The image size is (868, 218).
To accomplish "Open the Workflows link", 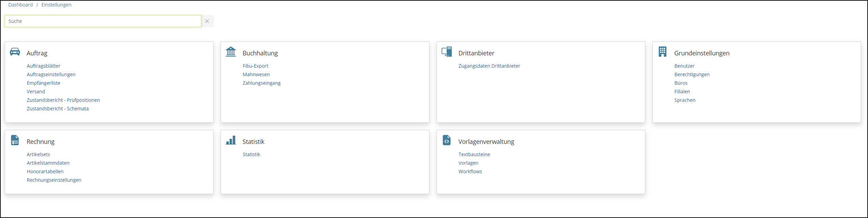I will 470,172.
